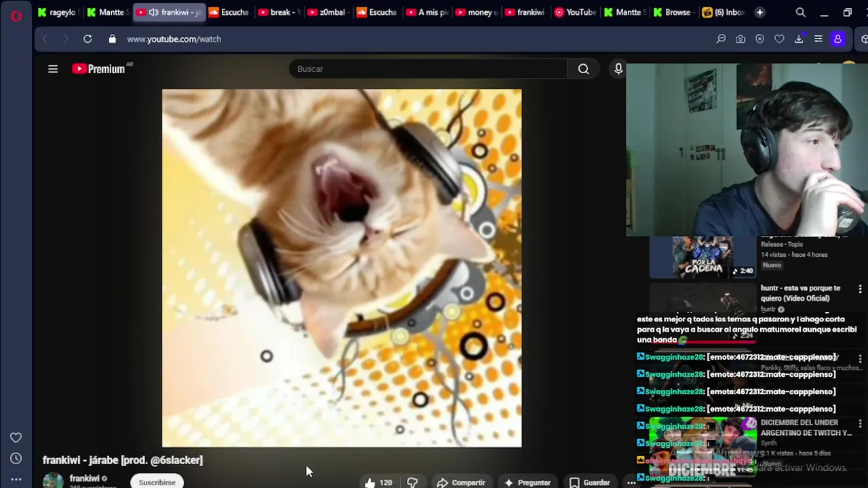Open the ad blocker shield icon

[759, 39]
